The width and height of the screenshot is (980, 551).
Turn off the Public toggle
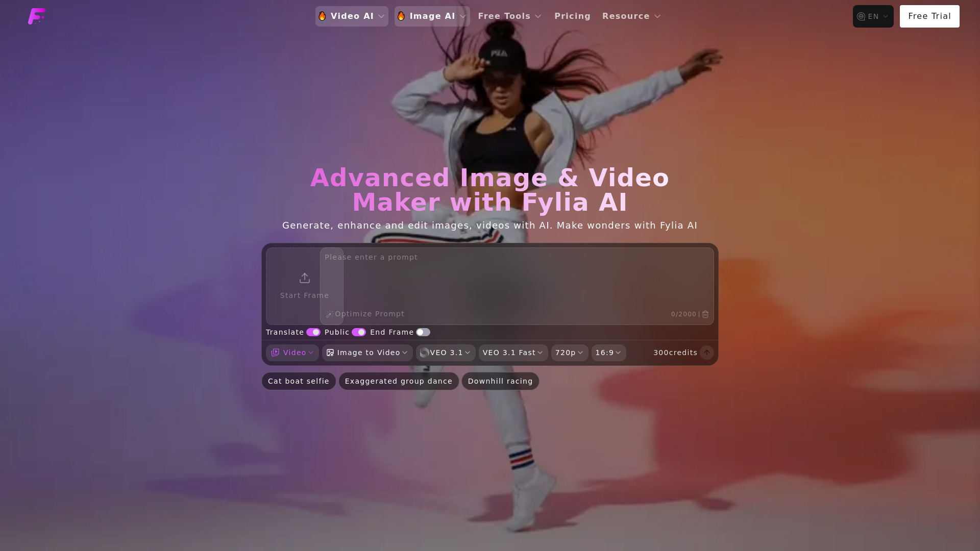coord(359,332)
